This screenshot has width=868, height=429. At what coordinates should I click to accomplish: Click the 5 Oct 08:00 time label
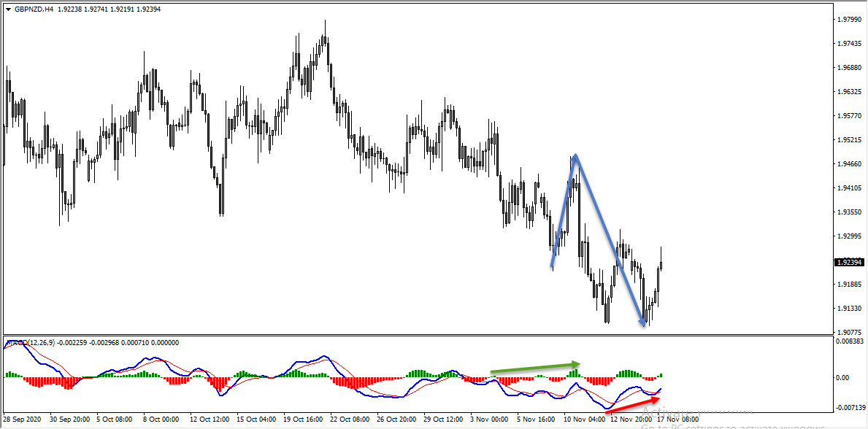click(115, 419)
